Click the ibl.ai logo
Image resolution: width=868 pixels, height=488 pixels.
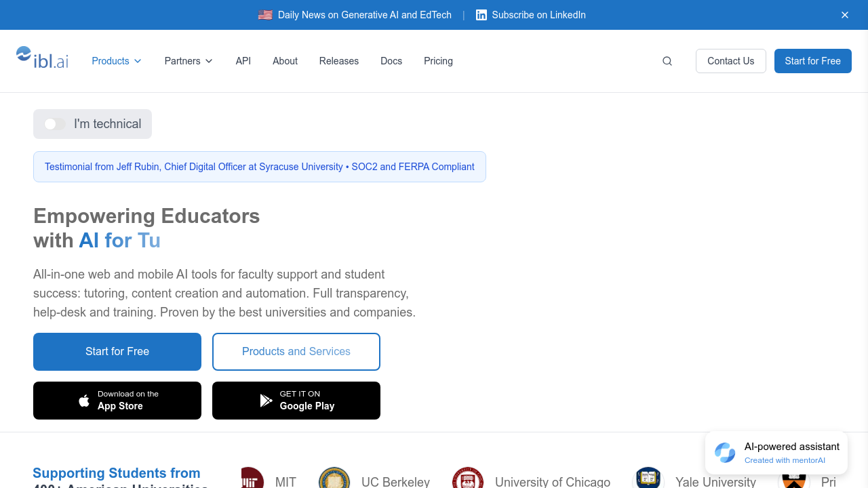(x=42, y=58)
